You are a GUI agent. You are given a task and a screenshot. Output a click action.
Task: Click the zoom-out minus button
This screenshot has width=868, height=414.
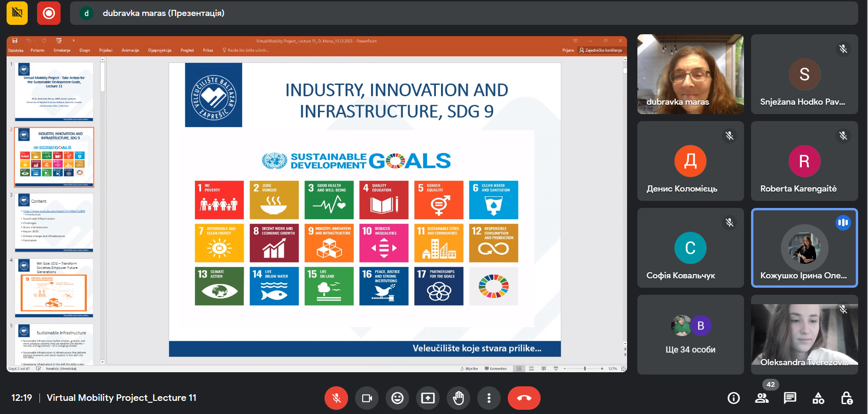coord(565,369)
